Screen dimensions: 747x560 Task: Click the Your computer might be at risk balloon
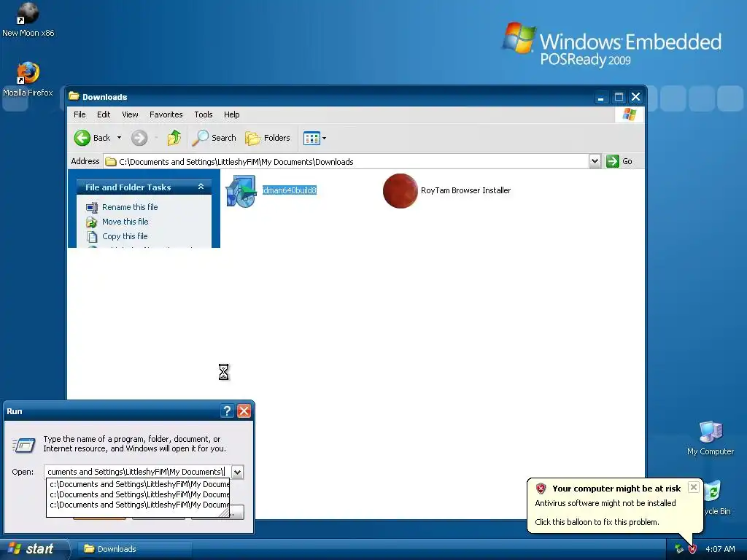(615, 505)
